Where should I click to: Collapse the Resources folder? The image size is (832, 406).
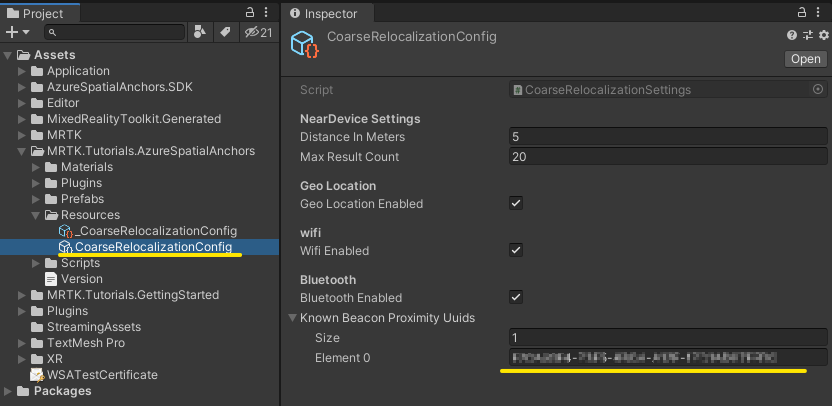[36, 215]
